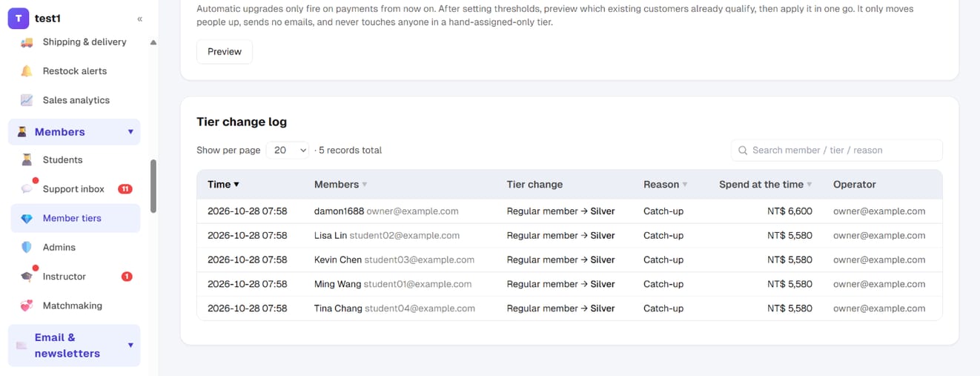Click the NT$ 6,600 spend value
980x376 pixels.
[789, 211]
